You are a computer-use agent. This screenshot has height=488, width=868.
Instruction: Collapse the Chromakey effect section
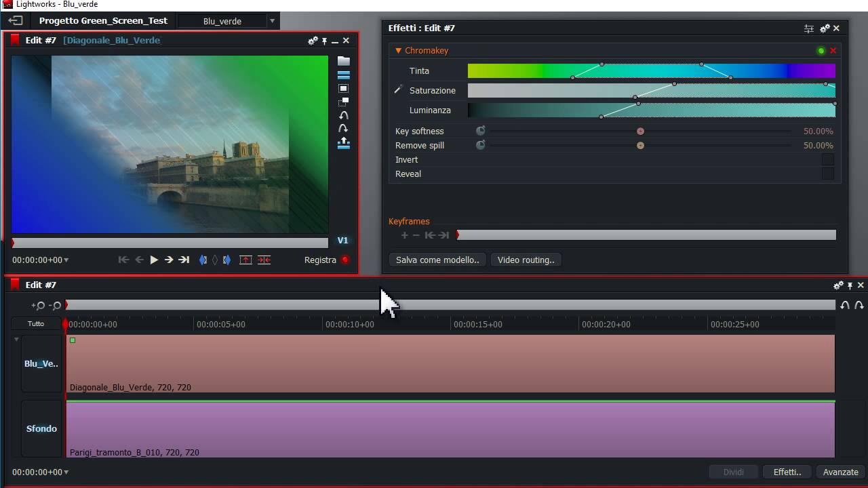(x=399, y=51)
